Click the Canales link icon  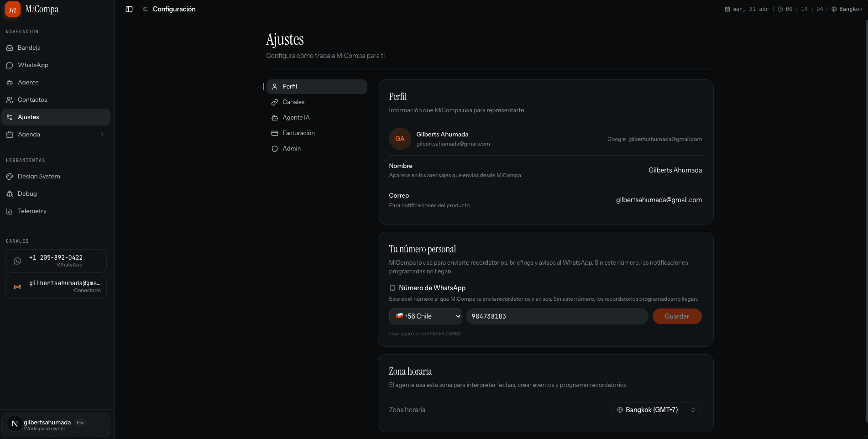point(275,102)
